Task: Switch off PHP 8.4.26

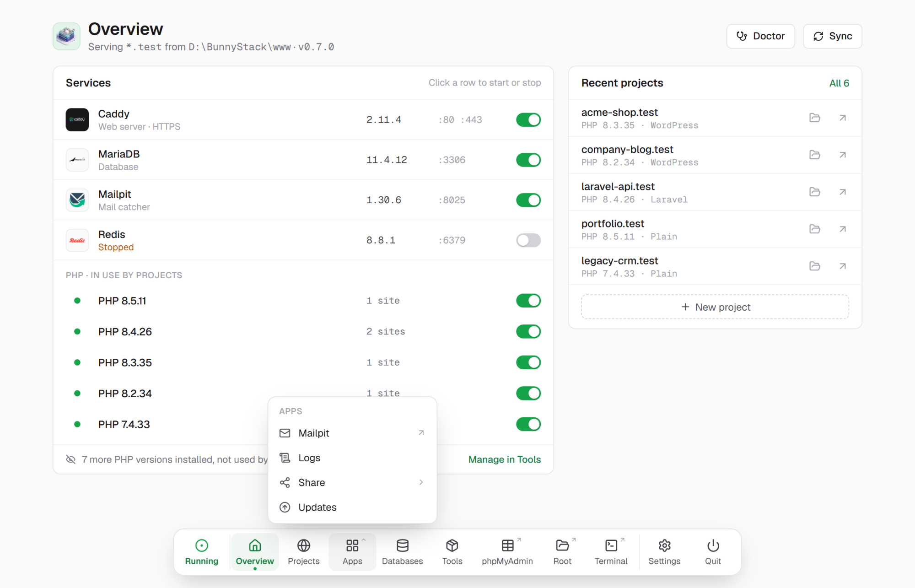Action: click(528, 332)
